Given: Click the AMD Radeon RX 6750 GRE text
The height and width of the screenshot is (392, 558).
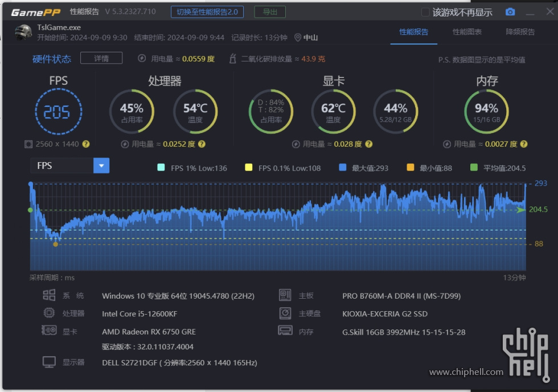Looking at the screenshot, I should tap(149, 332).
